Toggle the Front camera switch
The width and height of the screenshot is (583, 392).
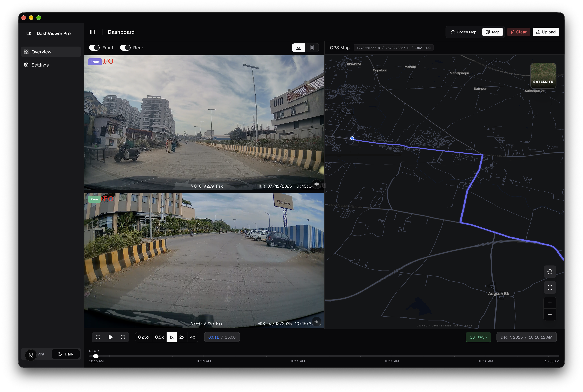point(94,48)
